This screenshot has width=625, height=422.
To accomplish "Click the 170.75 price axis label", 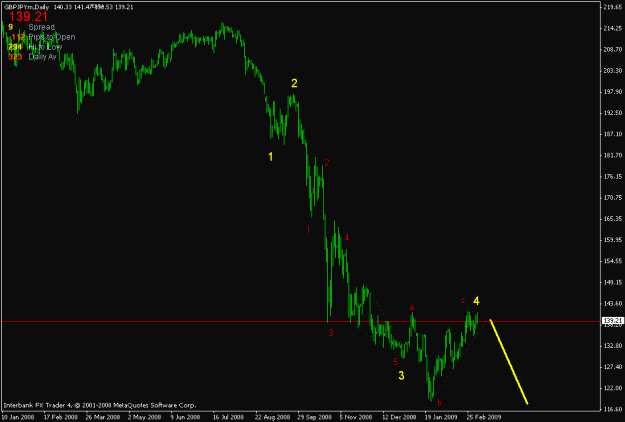I will pos(613,197).
